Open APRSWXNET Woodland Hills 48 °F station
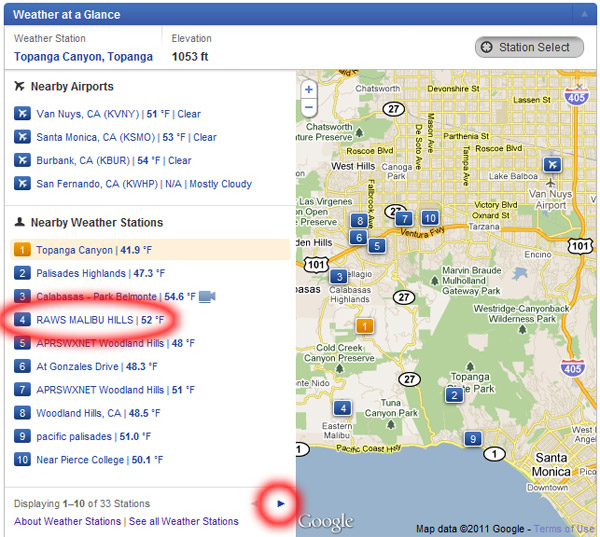The height and width of the screenshot is (537, 600). point(115,343)
